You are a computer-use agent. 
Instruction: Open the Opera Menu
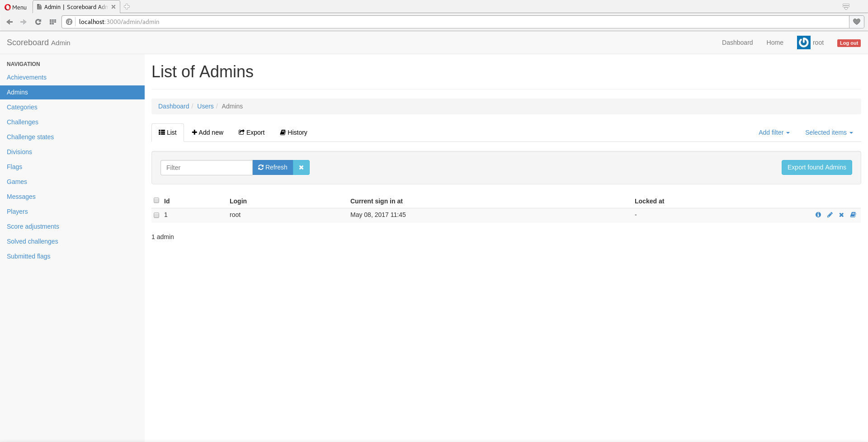click(x=15, y=7)
